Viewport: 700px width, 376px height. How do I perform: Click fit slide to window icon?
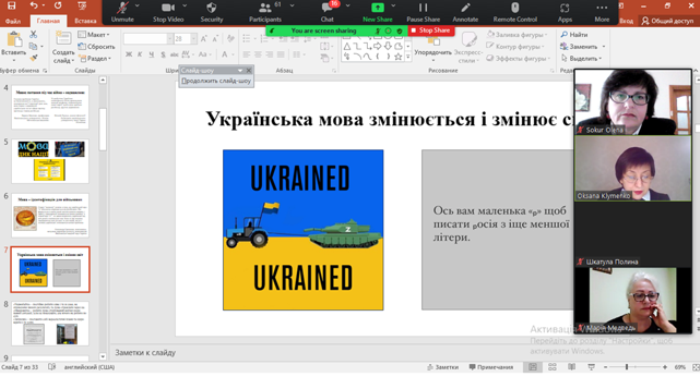pyautogui.click(x=696, y=367)
